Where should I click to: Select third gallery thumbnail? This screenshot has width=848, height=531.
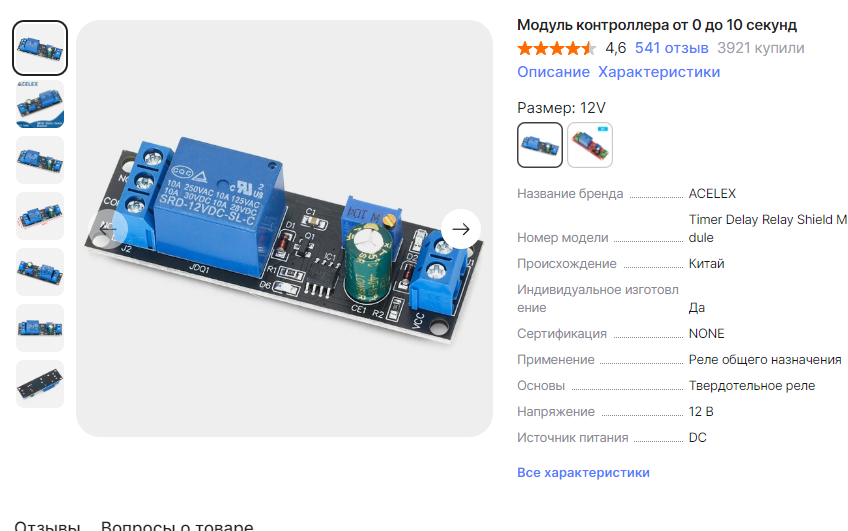[40, 160]
